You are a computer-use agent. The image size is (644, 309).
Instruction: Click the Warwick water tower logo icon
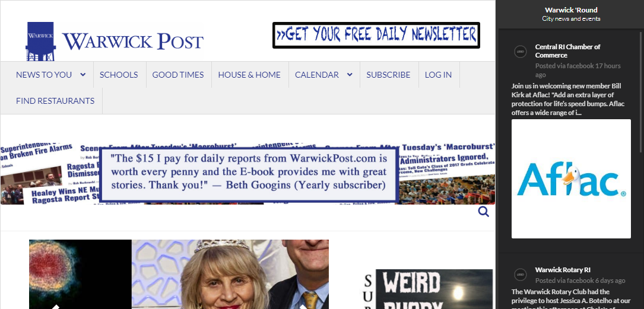coord(40,42)
